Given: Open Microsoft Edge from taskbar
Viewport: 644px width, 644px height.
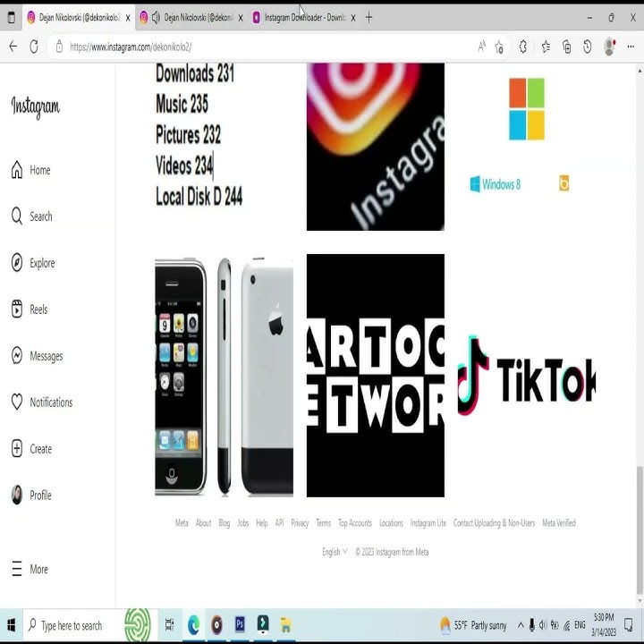Looking at the screenshot, I should (x=193, y=625).
